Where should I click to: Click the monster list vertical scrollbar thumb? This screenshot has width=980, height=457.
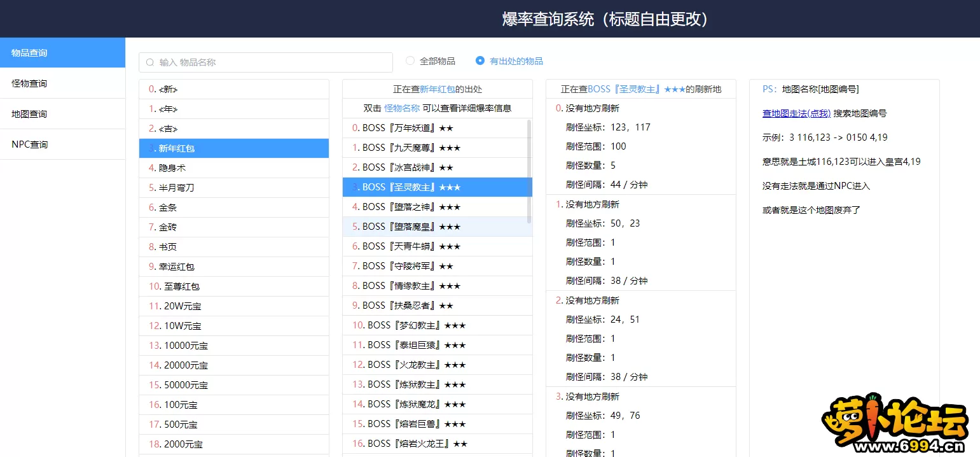(529, 171)
